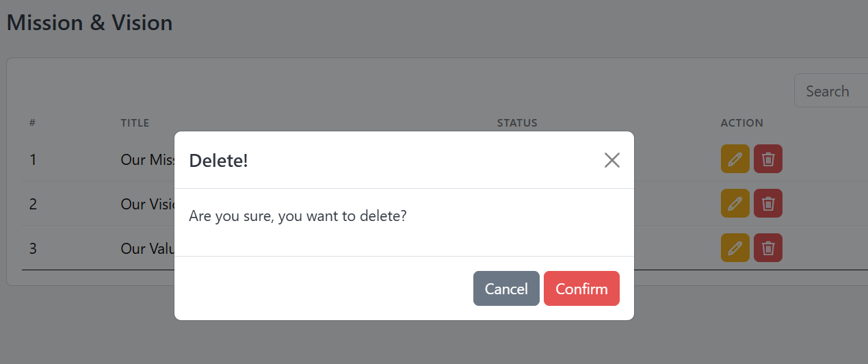Close the Delete! dialog with the X
Viewport: 868px width, 364px height.
point(612,160)
